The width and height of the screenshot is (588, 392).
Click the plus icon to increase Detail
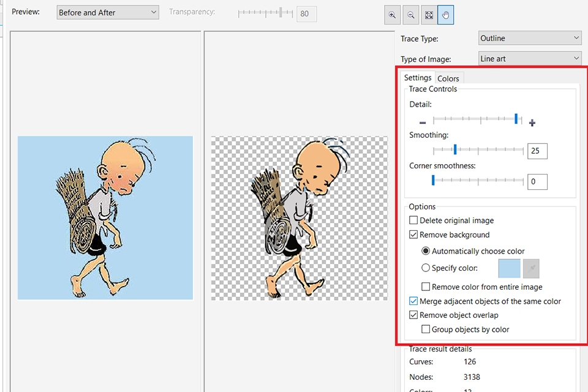coord(532,122)
